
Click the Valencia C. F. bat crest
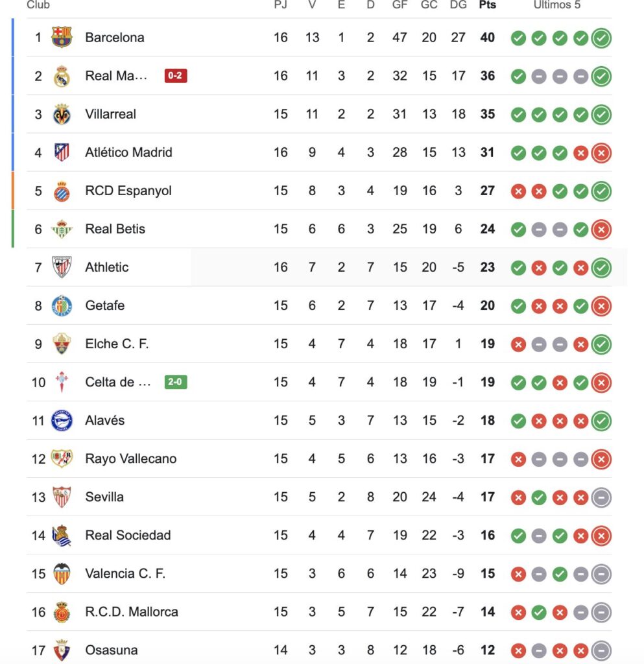point(62,573)
